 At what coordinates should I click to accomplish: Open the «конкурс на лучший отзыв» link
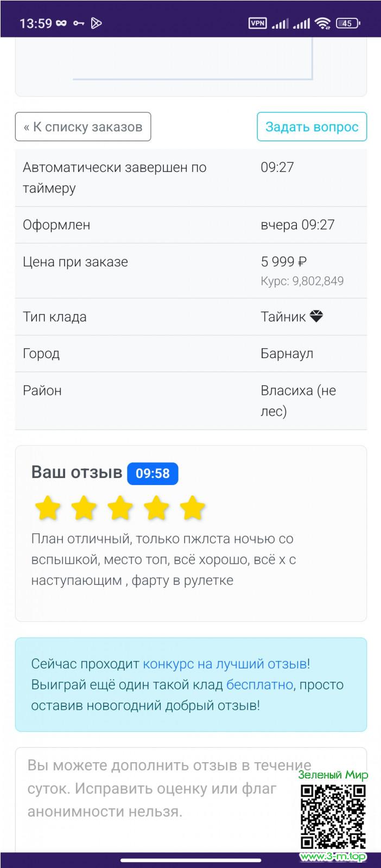point(225,663)
